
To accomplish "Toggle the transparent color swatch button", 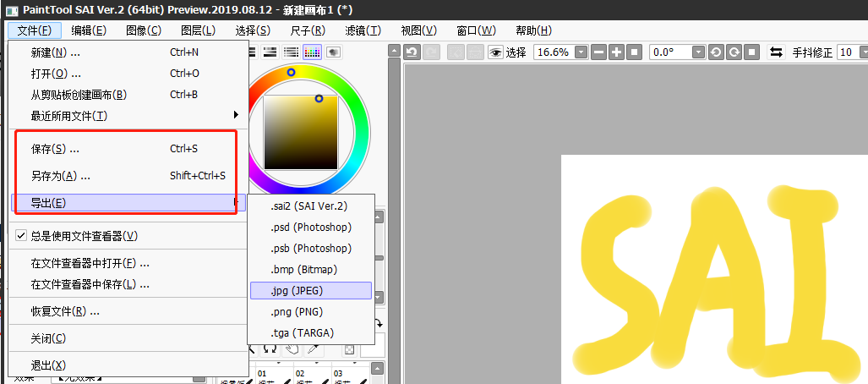I will (349, 349).
